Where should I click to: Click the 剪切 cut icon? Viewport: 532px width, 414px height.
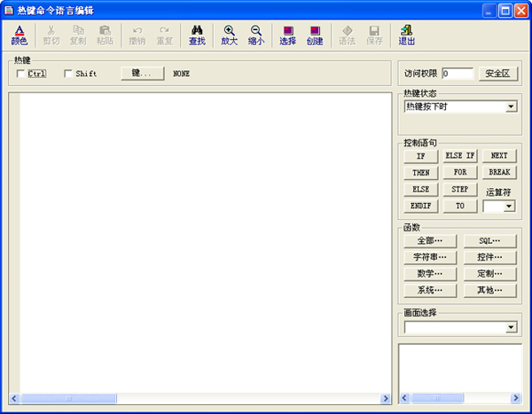pyautogui.click(x=51, y=35)
